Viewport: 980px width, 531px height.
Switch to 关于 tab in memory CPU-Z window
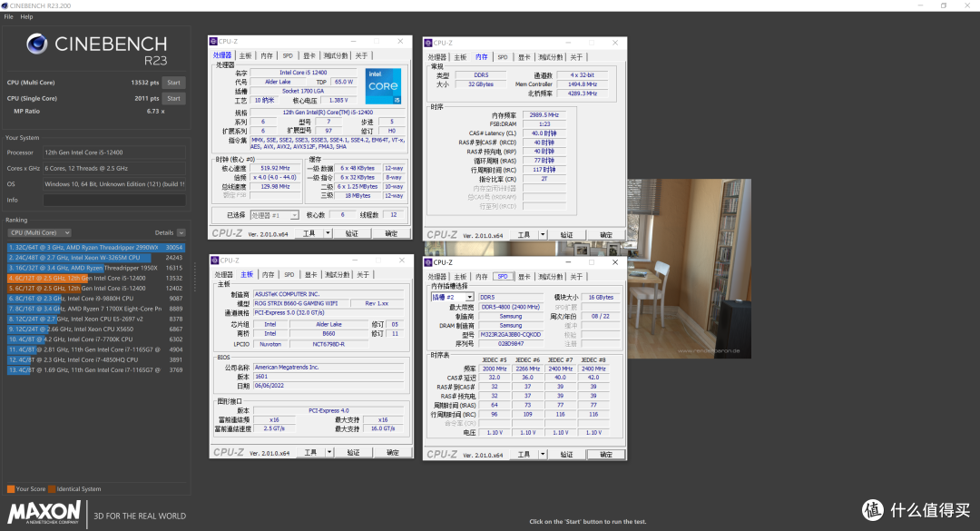[576, 57]
